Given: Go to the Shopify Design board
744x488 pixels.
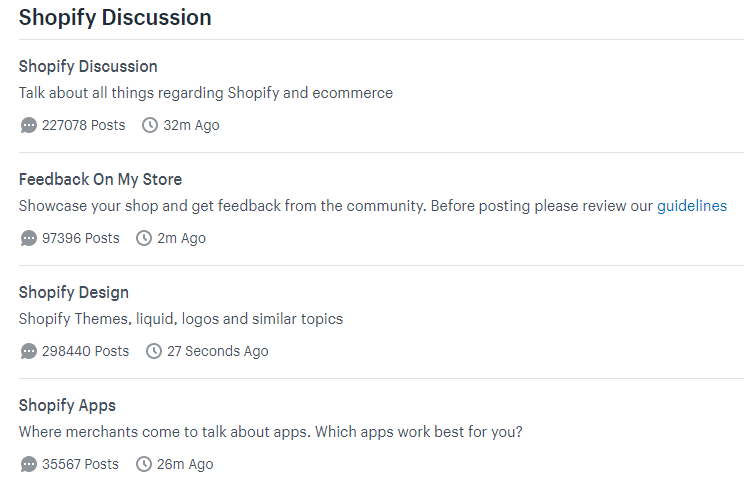Looking at the screenshot, I should tap(74, 293).
